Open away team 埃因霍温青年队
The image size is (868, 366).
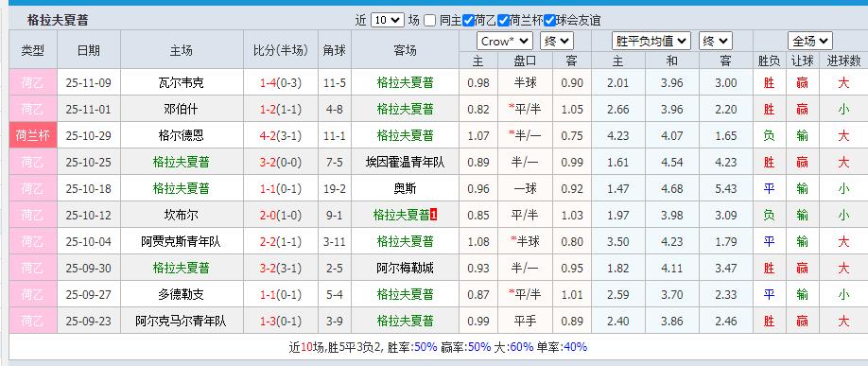coord(406,163)
